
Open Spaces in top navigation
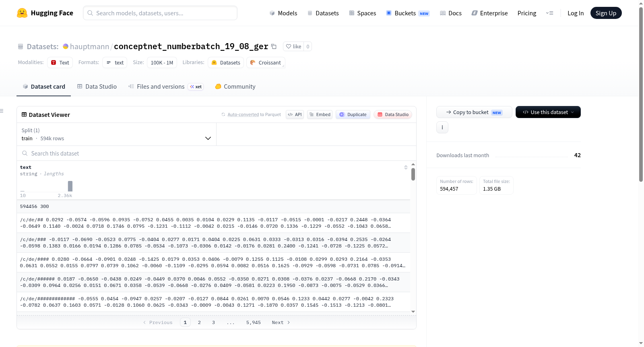pos(362,13)
